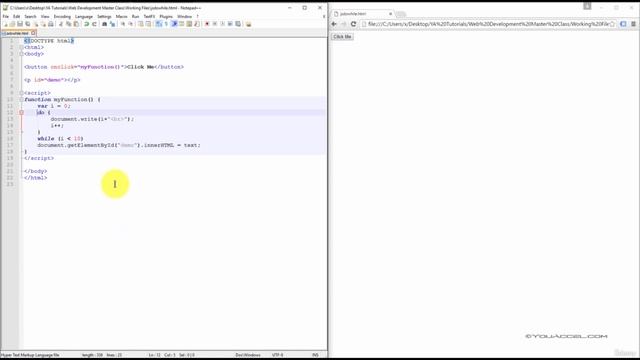Screen dimensions: 640x360
Task: Collapse the html tag fold on line 2
Action: pyautogui.click(x=21, y=47)
